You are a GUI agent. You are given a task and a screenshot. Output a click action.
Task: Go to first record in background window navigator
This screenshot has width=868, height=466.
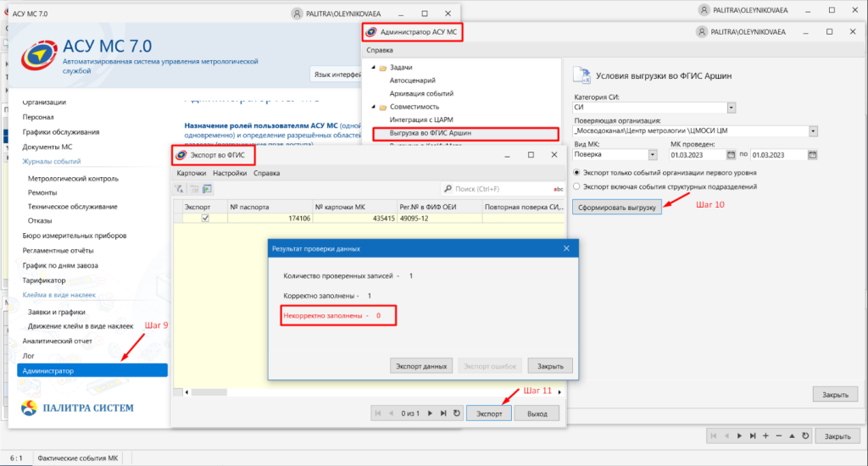tap(714, 436)
